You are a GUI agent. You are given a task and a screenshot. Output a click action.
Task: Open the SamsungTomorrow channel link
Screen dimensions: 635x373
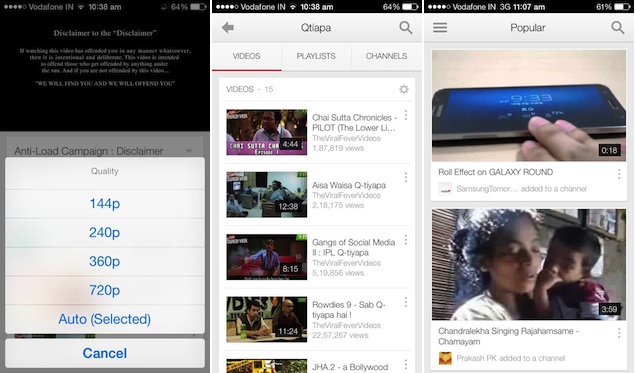[x=487, y=189]
